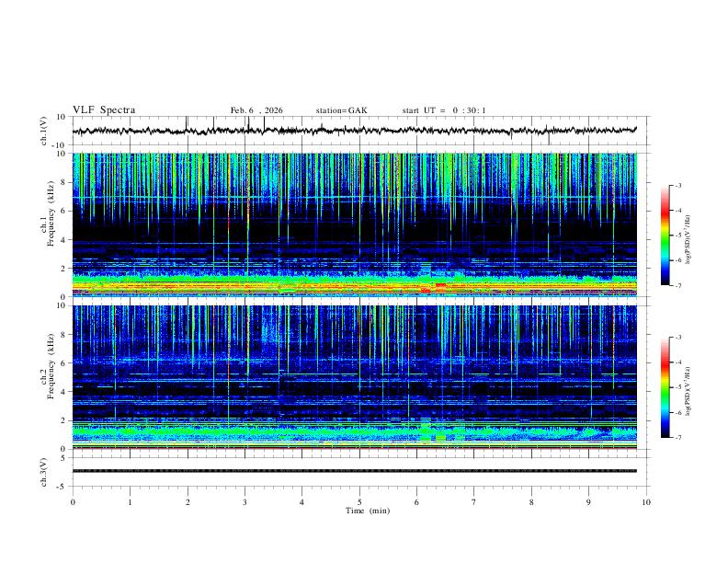The width and height of the screenshot is (728, 563).
Task: Click time axis tick label "1"
Action: [130, 502]
